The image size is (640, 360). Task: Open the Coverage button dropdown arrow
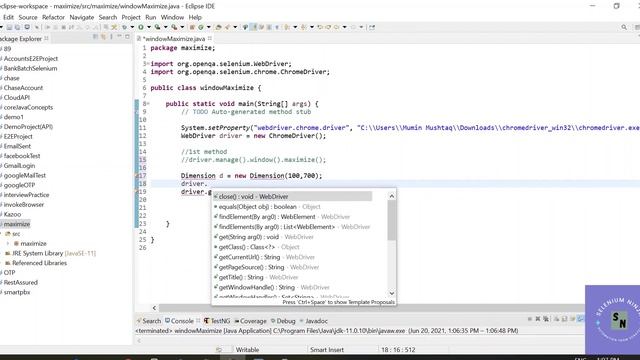165,27
